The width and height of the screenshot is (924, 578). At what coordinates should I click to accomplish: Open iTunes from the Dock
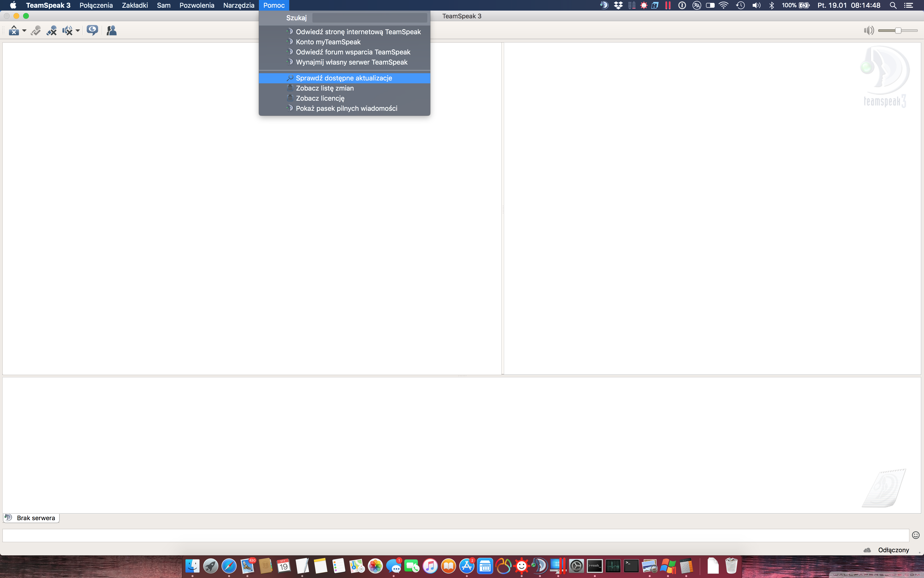click(430, 566)
